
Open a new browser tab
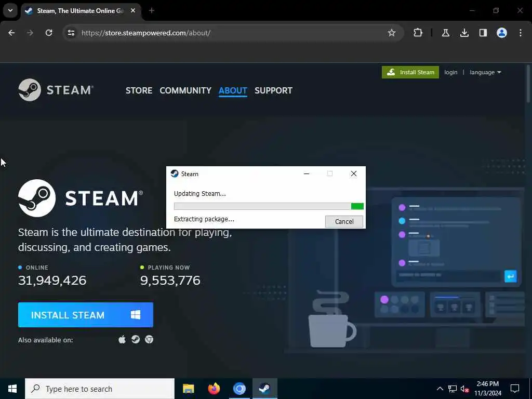152,10
